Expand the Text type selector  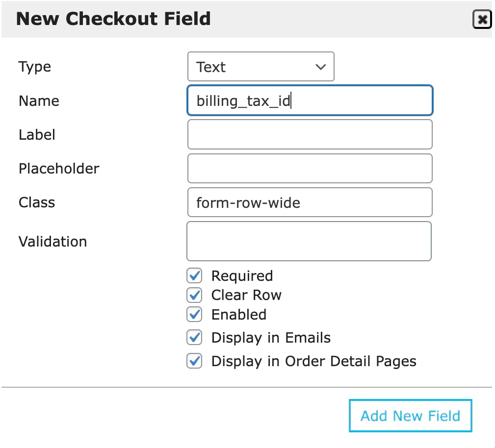261,67
